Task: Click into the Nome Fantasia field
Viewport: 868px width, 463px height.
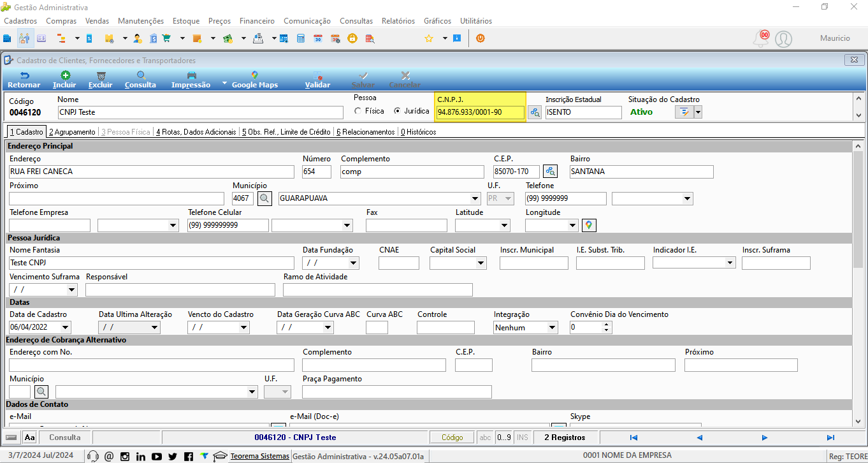Action: 152,263
